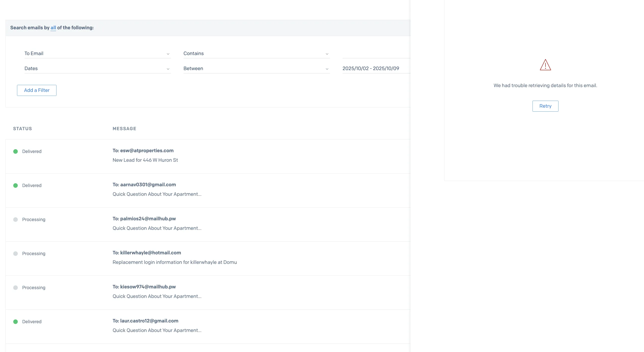Open the Replacement login information email row
644x352 pixels.
(174, 262)
